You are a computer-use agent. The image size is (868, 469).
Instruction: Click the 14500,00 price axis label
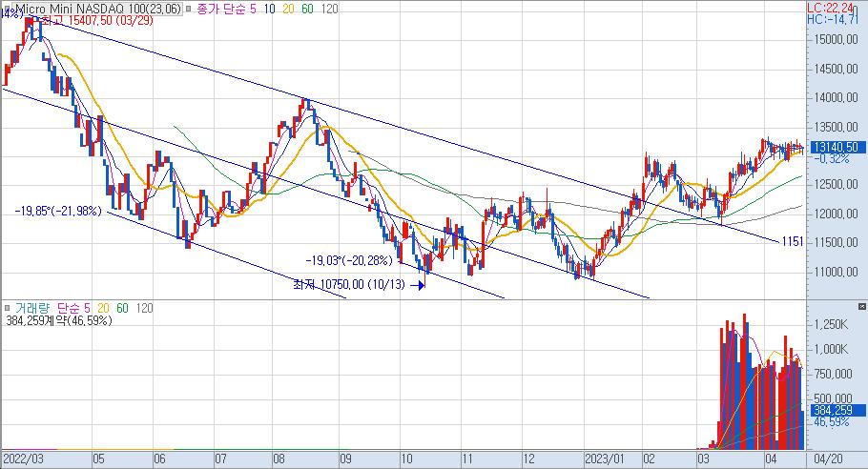[836, 70]
